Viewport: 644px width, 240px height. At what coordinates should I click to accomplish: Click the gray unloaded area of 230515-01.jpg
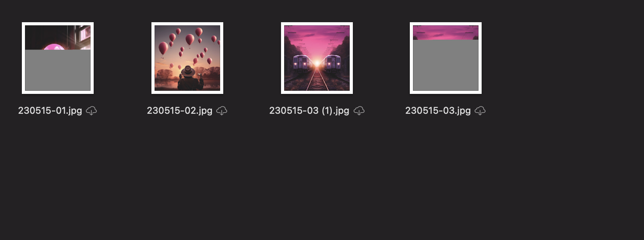click(58, 70)
